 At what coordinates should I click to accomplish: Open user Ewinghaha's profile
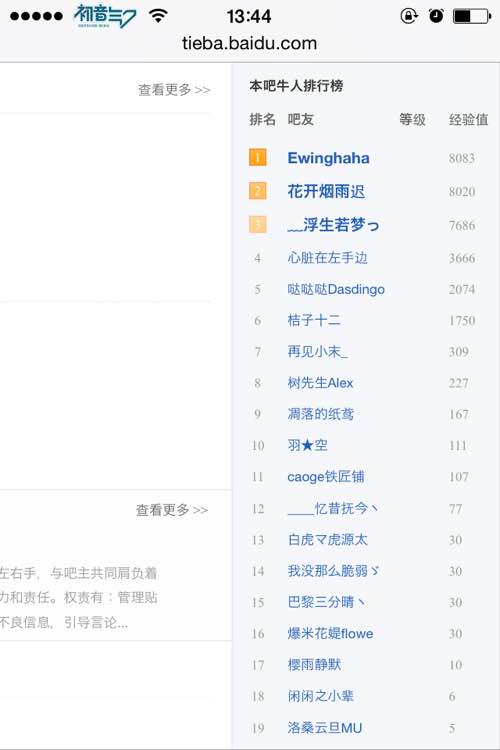[x=328, y=158]
